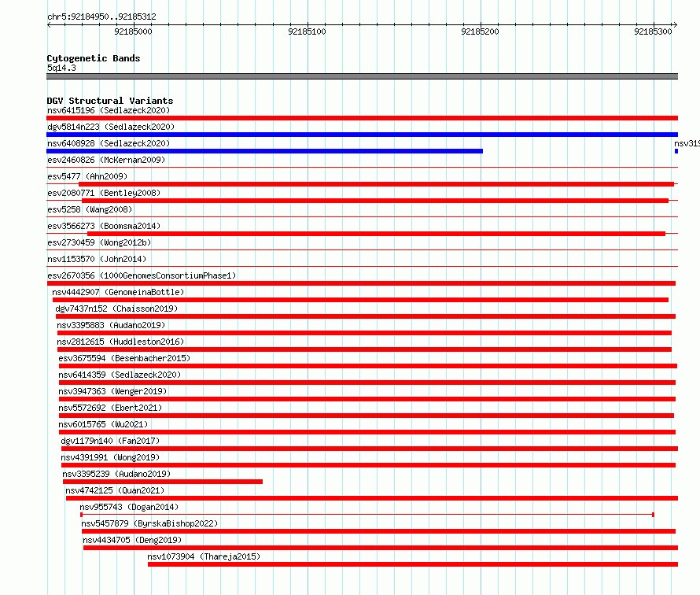700x595 pixels.
Task: Open the esv3675594 (Besenbacher2015) label
Action: pos(124,358)
